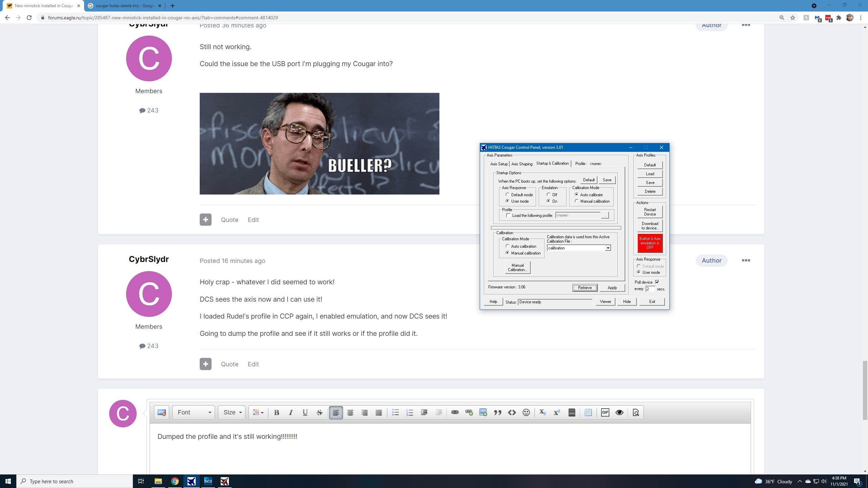Select Default mode radio under Startup Axis Response
The width and height of the screenshot is (868, 488).
[508, 195]
